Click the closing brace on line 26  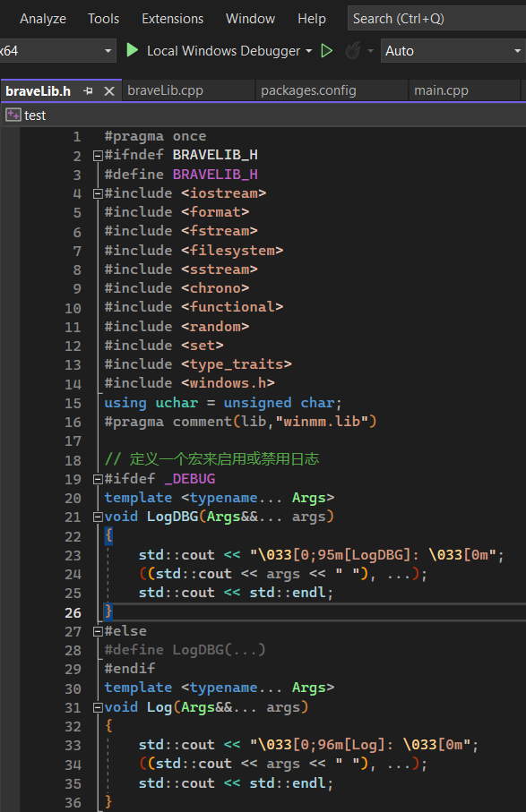108,611
